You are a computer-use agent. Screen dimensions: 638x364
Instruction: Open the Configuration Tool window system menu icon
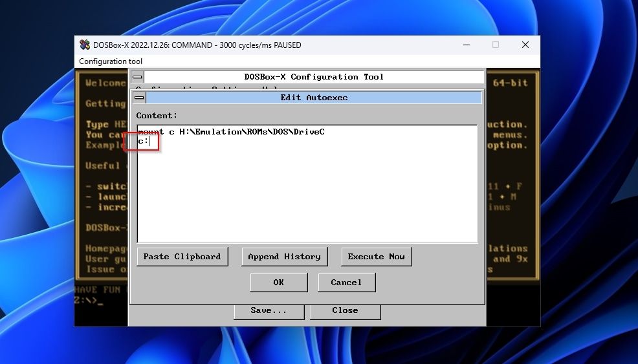pos(138,77)
